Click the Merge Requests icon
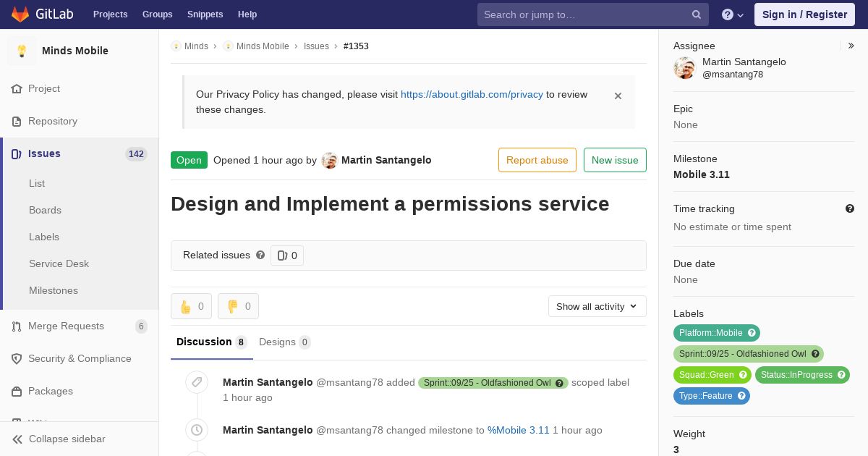 [17, 326]
